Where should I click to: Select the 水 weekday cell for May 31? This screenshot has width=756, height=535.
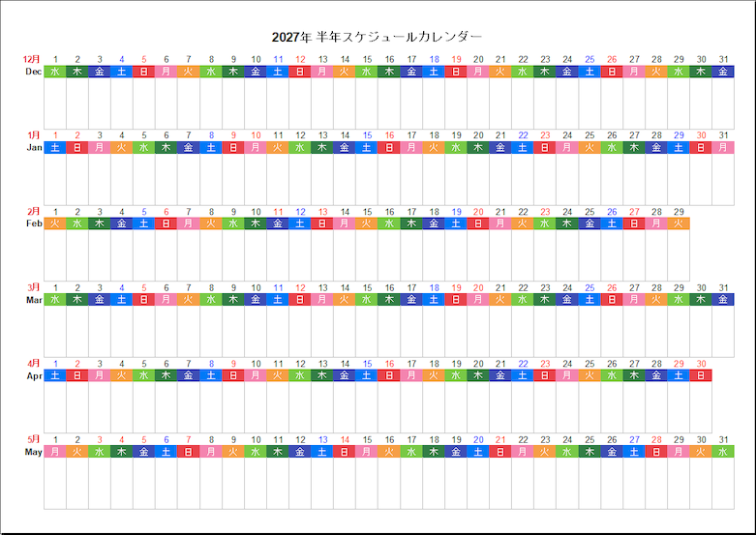[x=723, y=452]
